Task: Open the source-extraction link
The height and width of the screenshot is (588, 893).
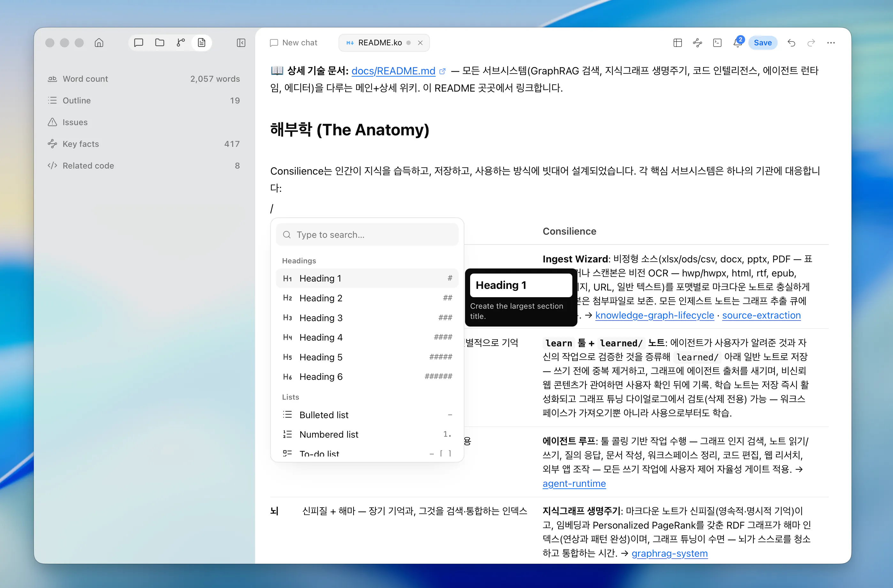Action: pos(761,315)
